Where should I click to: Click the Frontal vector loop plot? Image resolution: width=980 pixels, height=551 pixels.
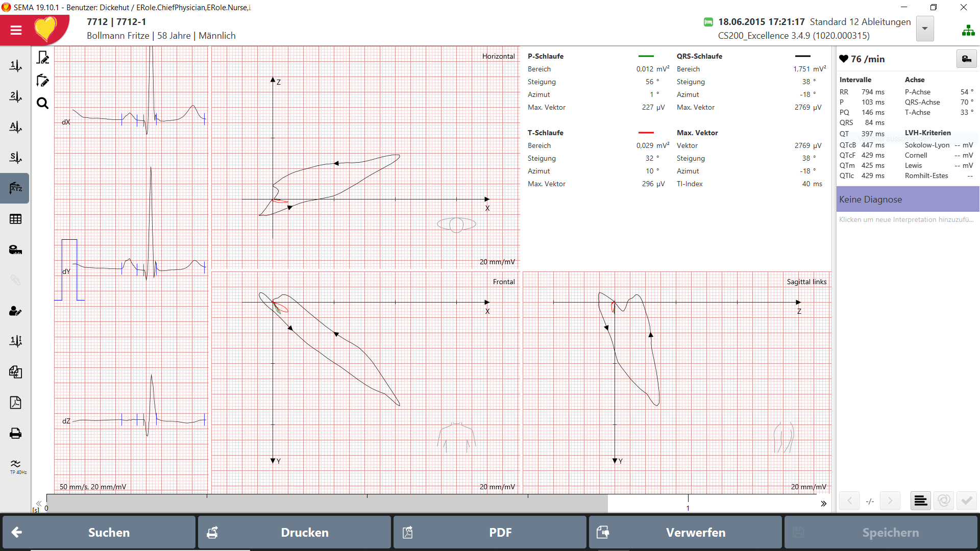365,383
